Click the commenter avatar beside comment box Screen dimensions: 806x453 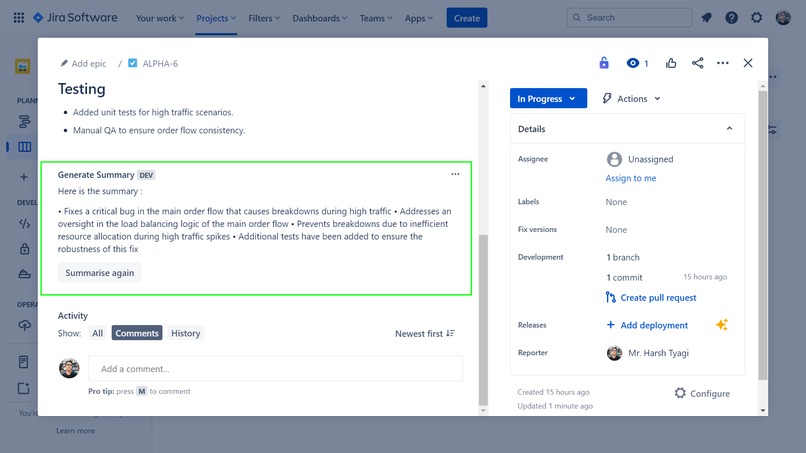pyautogui.click(x=69, y=368)
